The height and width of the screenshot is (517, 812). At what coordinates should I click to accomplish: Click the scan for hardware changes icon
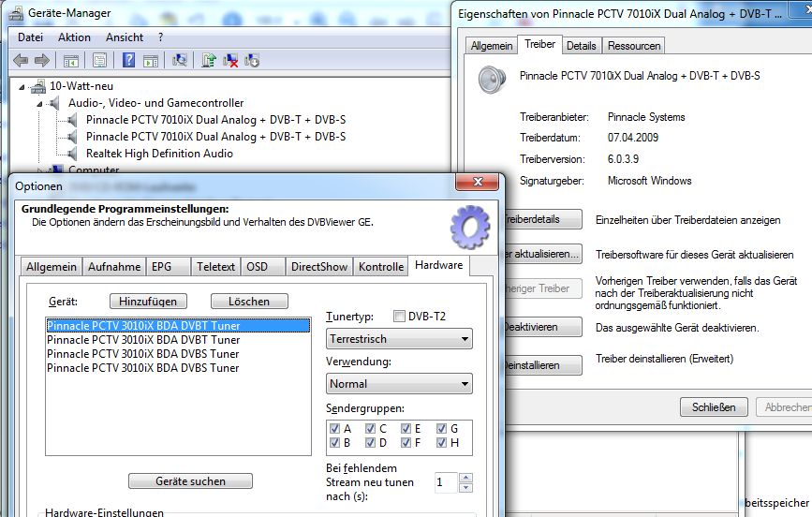(180, 60)
